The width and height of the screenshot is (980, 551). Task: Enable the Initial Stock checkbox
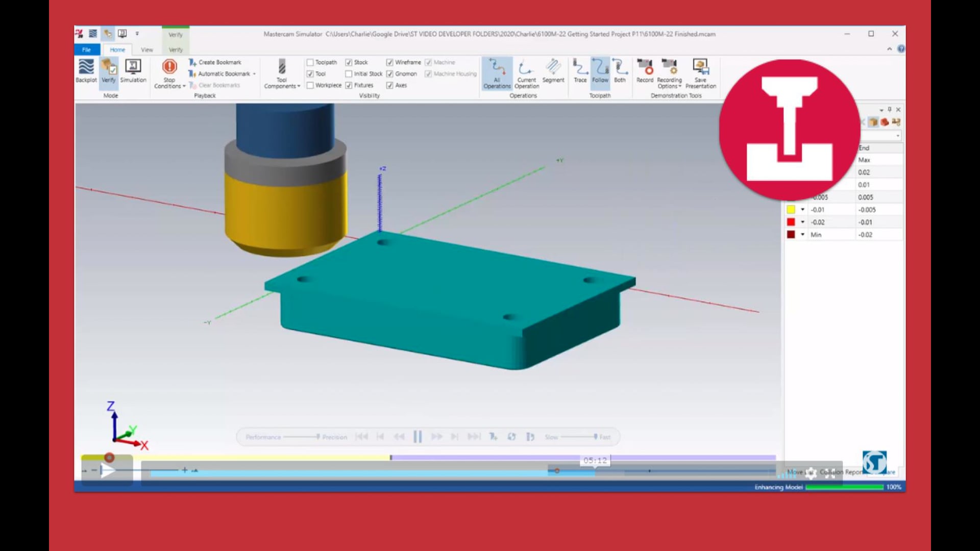point(349,74)
